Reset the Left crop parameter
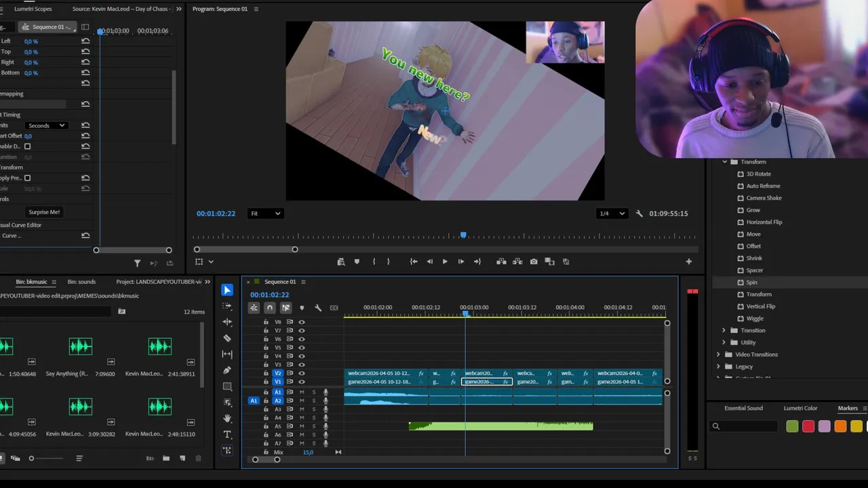 (85, 41)
